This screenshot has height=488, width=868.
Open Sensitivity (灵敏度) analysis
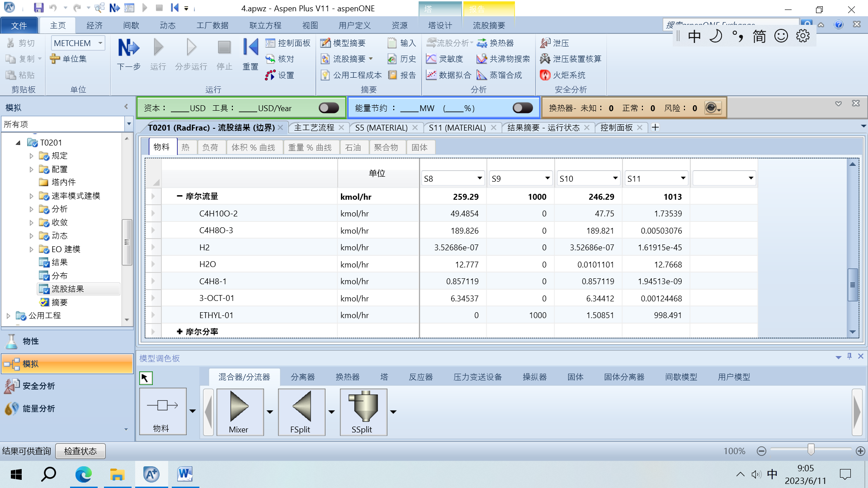[x=445, y=59]
